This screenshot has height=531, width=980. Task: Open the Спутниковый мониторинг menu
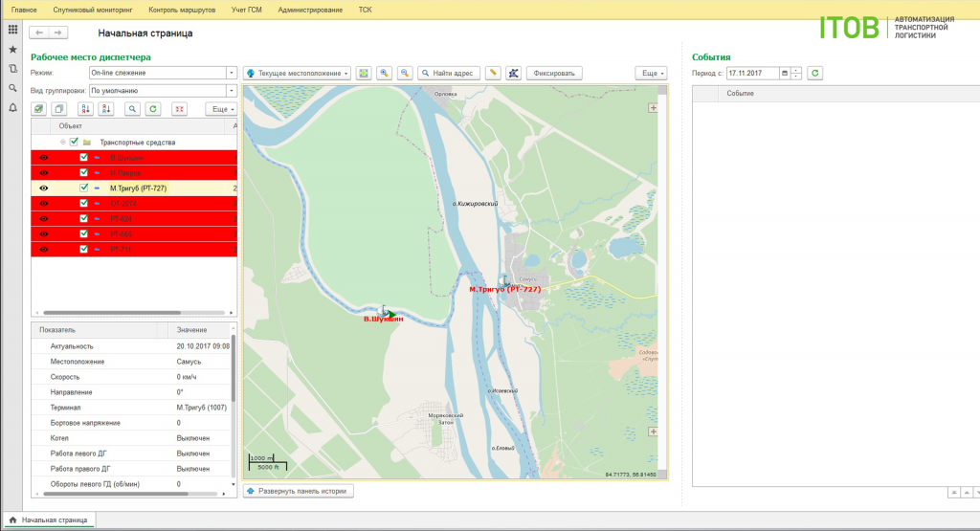coord(93,10)
